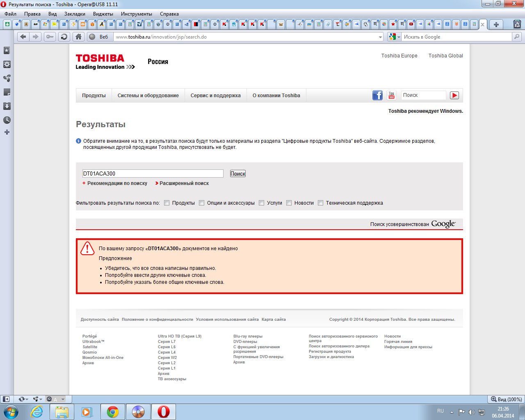This screenshot has height=420, width=525.
Task: Open the Toshiba Europe link
Action: pos(399,56)
